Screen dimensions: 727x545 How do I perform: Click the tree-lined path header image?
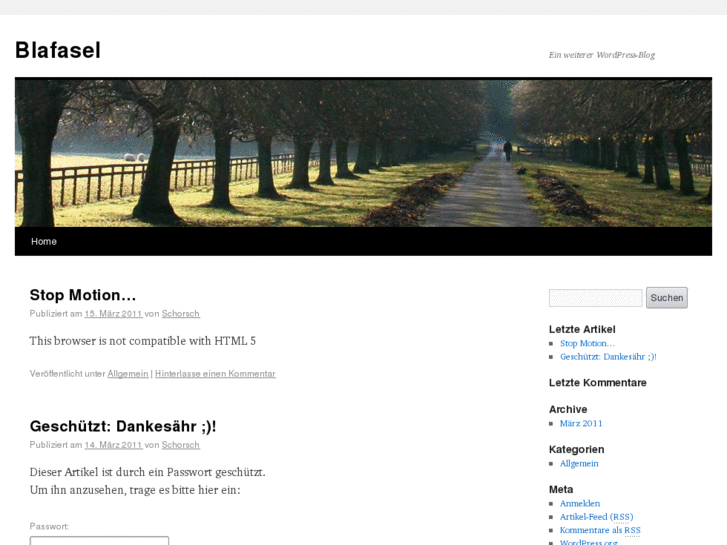coord(364,152)
